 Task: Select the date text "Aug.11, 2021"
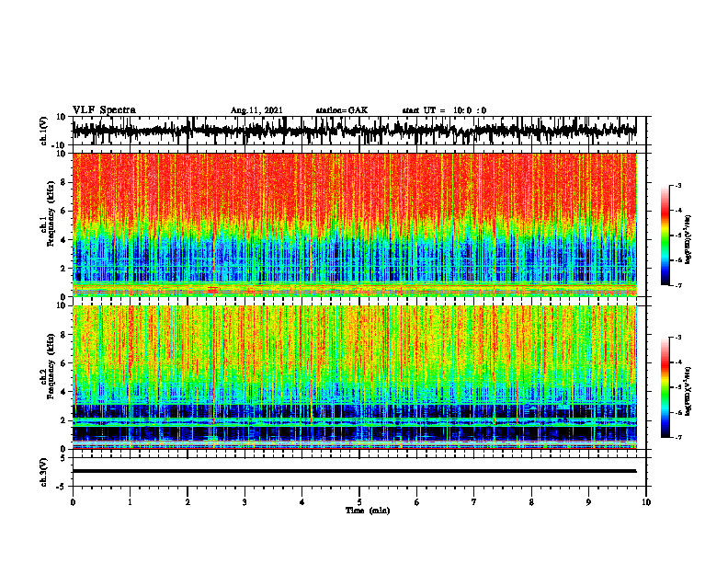tap(256, 110)
